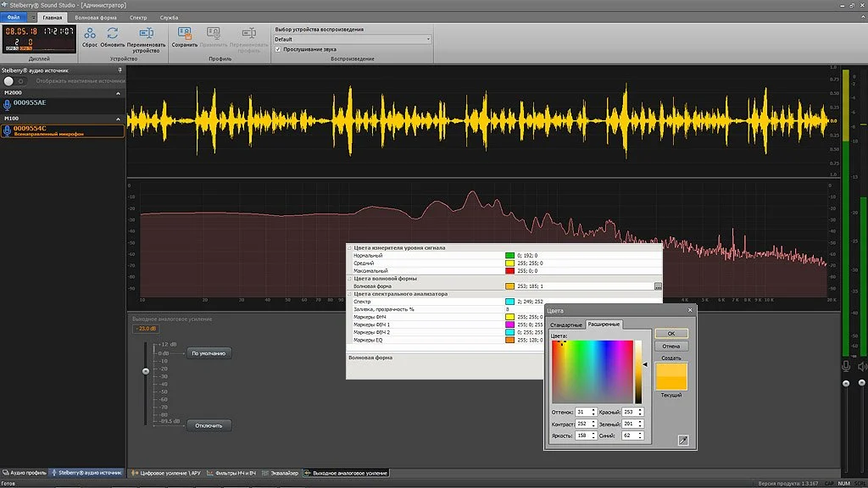The image size is (868, 488).
Task: Click the -23.0 dB gain value box
Action: pos(146,329)
